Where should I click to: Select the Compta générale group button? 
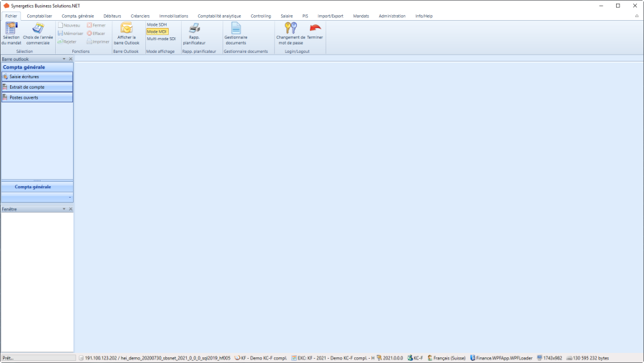pyautogui.click(x=37, y=187)
